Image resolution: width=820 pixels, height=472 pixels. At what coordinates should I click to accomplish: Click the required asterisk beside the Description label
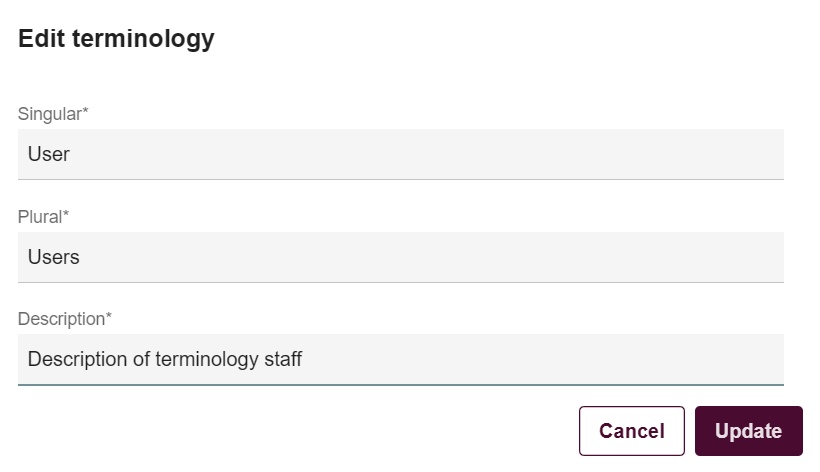[x=109, y=316]
